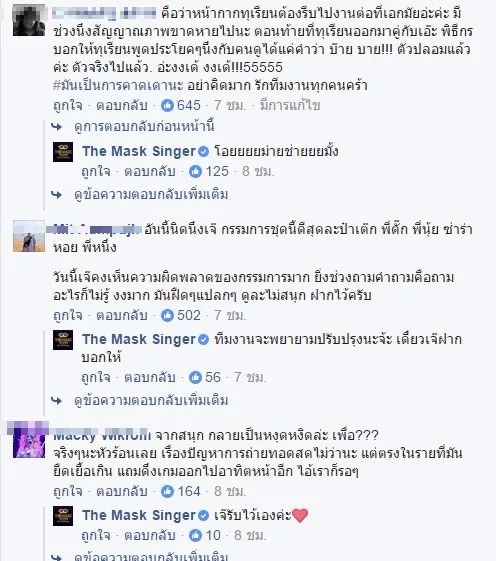
Task: Open The Mask Singer page from the first reply
Action: click(139, 151)
